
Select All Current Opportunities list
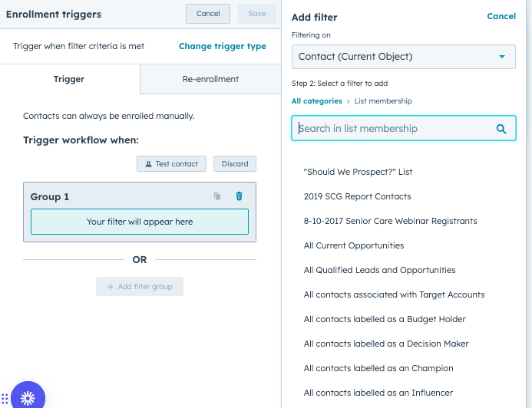(x=353, y=245)
